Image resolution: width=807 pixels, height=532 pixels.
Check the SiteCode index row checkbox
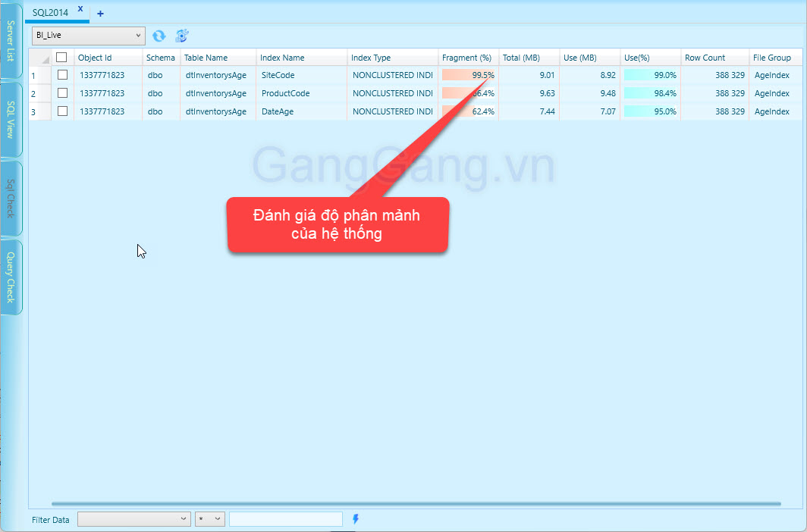[x=62, y=74]
